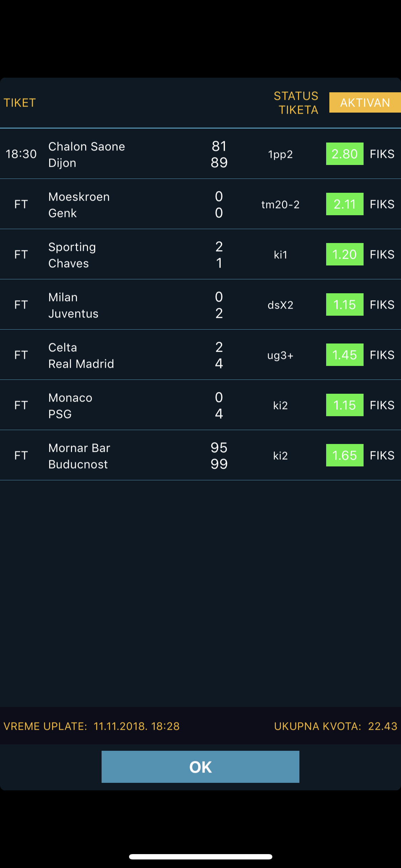Screen dimensions: 401x868
Task: Tap the AKTIVAN ticket status badge
Action: [365, 103]
